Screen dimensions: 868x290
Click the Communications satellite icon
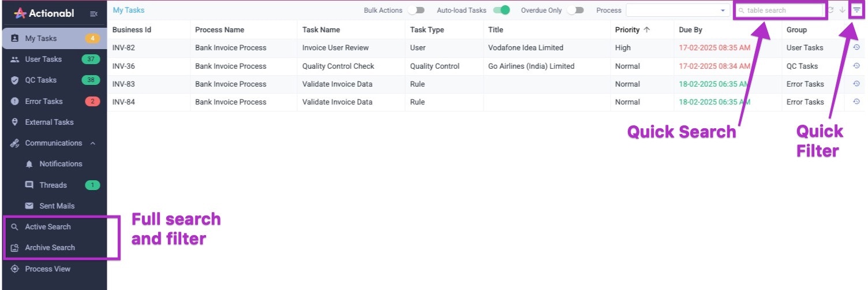[x=15, y=143]
